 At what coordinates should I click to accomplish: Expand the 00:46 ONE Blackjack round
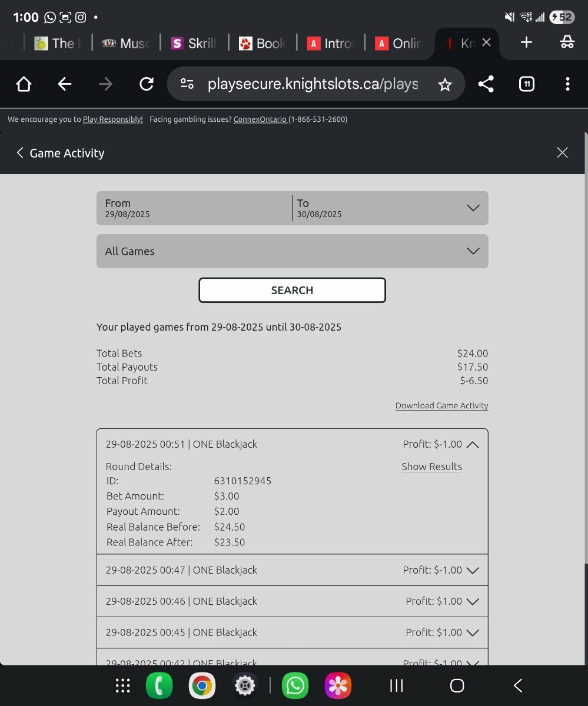pos(293,601)
